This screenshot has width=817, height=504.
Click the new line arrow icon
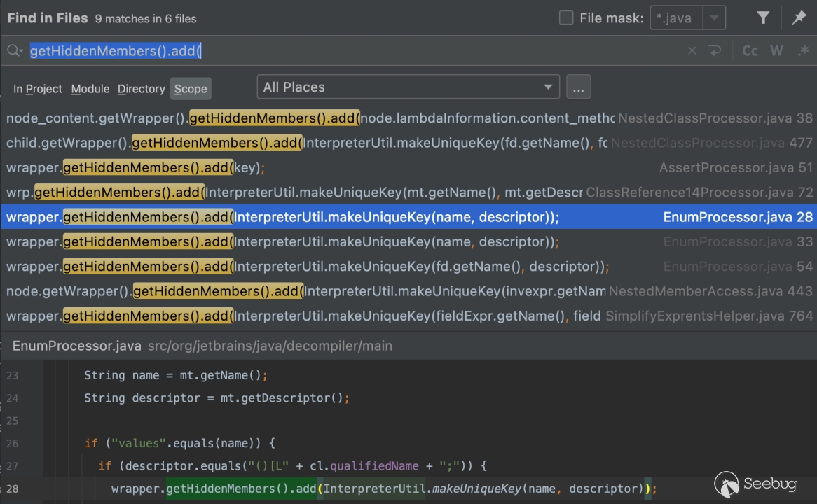(x=715, y=51)
